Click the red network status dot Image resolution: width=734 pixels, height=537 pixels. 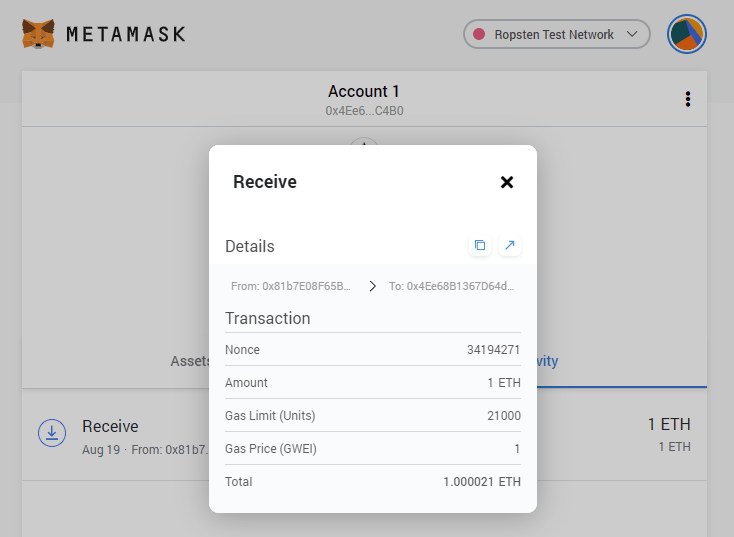pyautogui.click(x=479, y=34)
